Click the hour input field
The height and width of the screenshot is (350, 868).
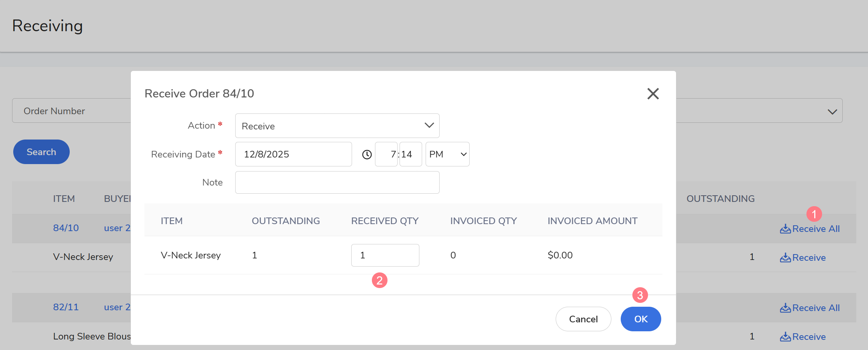386,154
